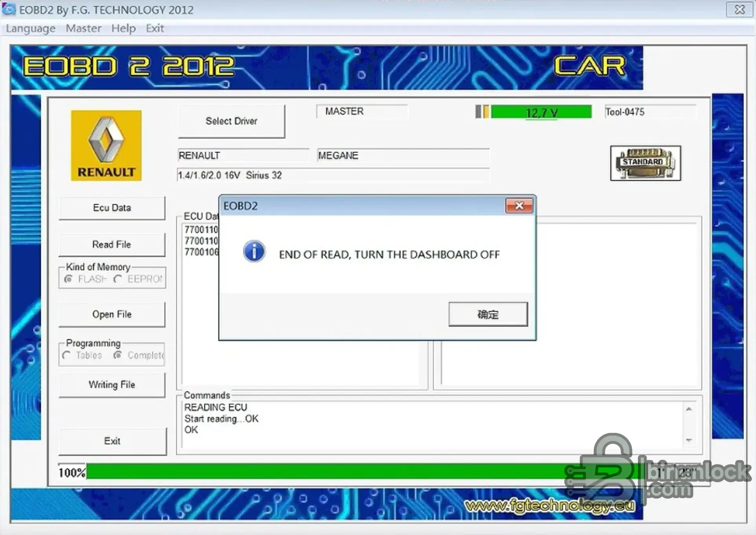
Task: Click the 'Start reading...OK' log line
Action: coord(221,419)
